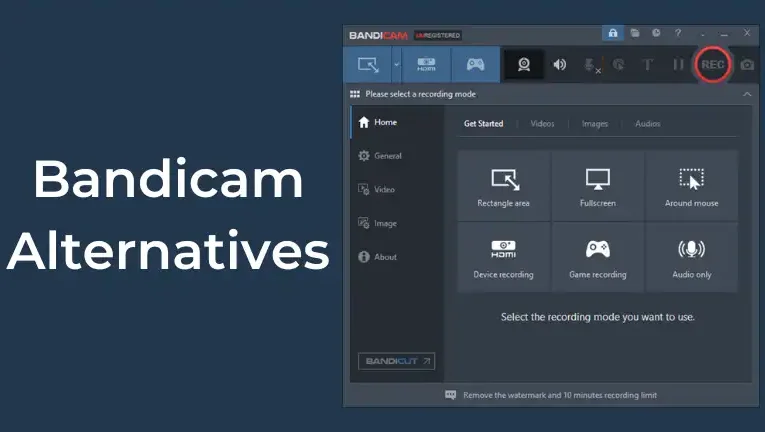The height and width of the screenshot is (432, 765).
Task: Click the lock icon in title bar
Action: [611, 33]
